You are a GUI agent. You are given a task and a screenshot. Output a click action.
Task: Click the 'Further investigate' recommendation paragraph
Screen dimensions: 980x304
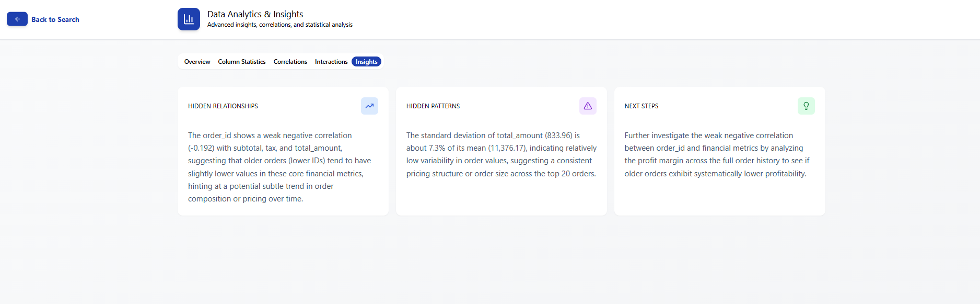[x=716, y=154]
